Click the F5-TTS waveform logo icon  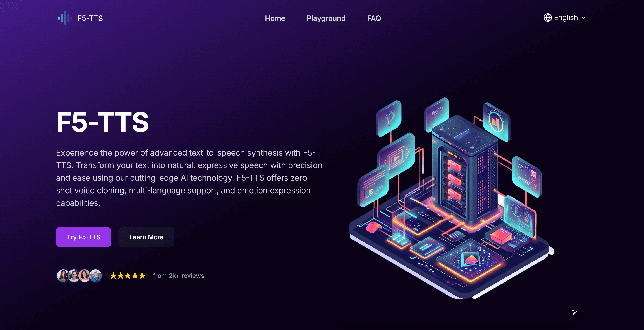click(65, 18)
